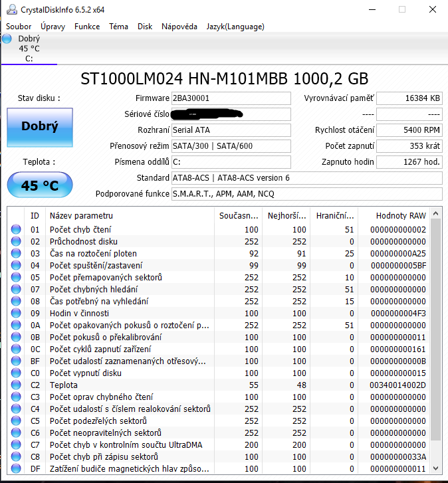This screenshot has height=483, width=448.
Task: Click the status orb for Počet spuštění/zastavení
Action: click(x=16, y=265)
